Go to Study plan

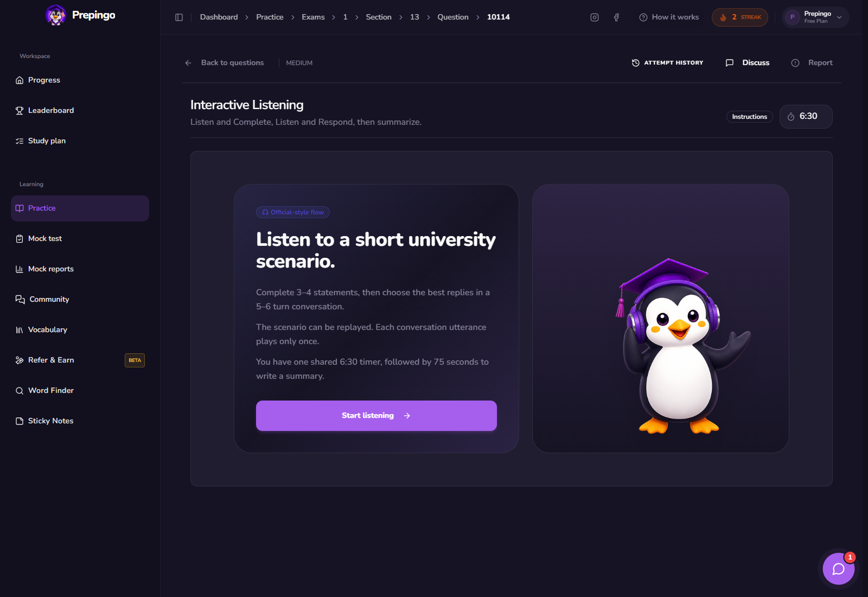pos(80,141)
